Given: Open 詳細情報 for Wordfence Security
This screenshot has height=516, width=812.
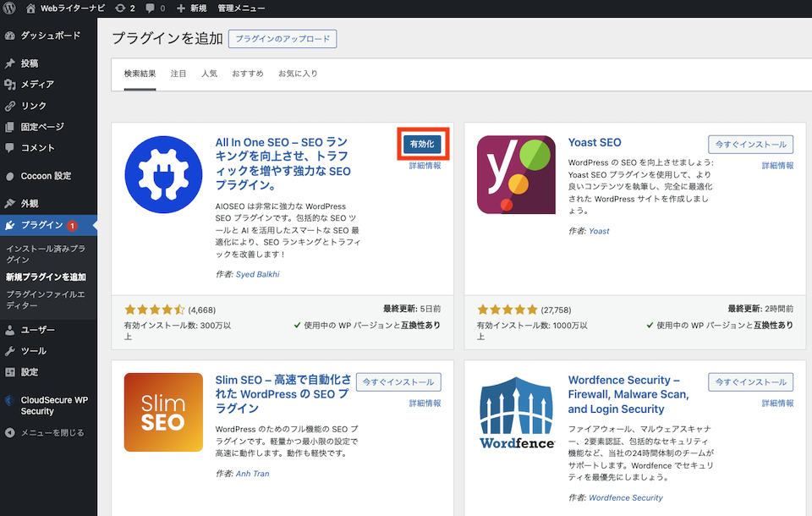Looking at the screenshot, I should click(778, 403).
